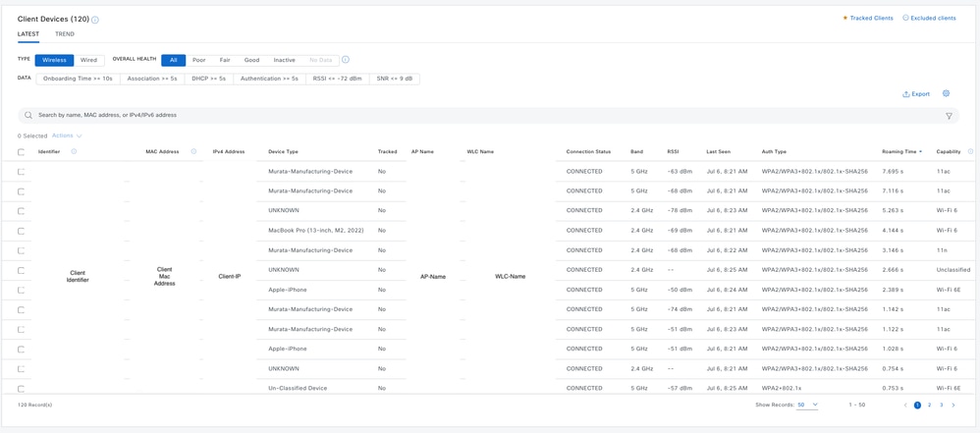Go to page 2
Screen dimensions: 980x433
(x=929, y=405)
